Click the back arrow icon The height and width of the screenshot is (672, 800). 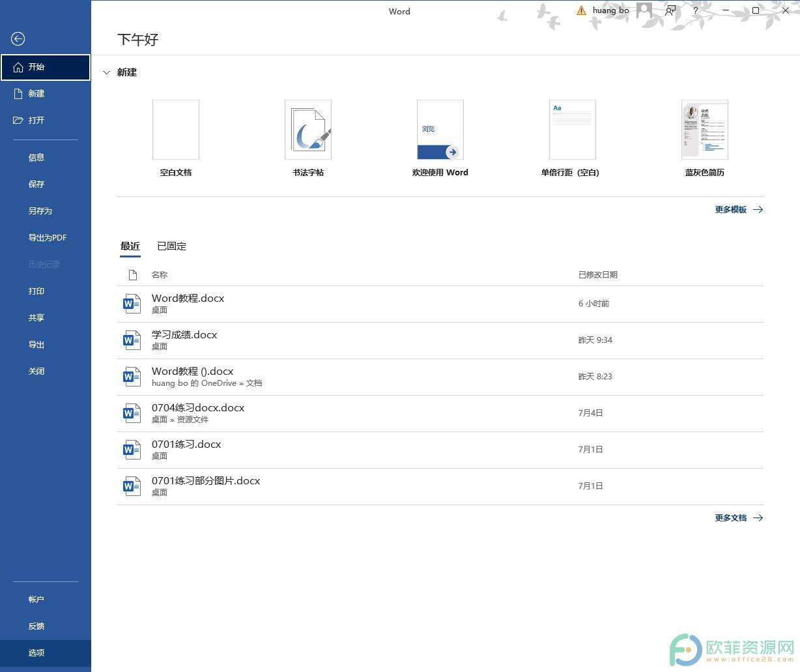(x=18, y=39)
